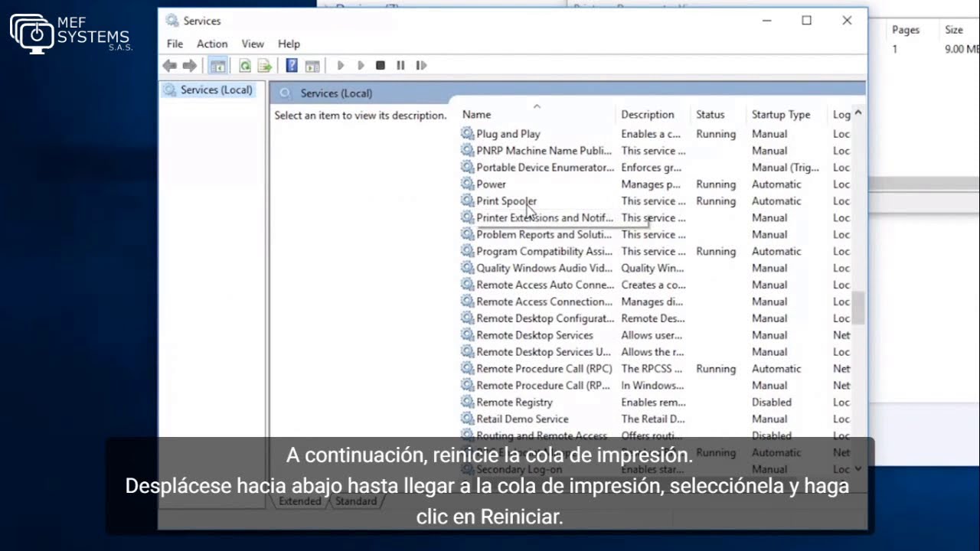Viewport: 980px width, 551px height.
Task: Click Size column header in background window
Action: [x=954, y=30]
